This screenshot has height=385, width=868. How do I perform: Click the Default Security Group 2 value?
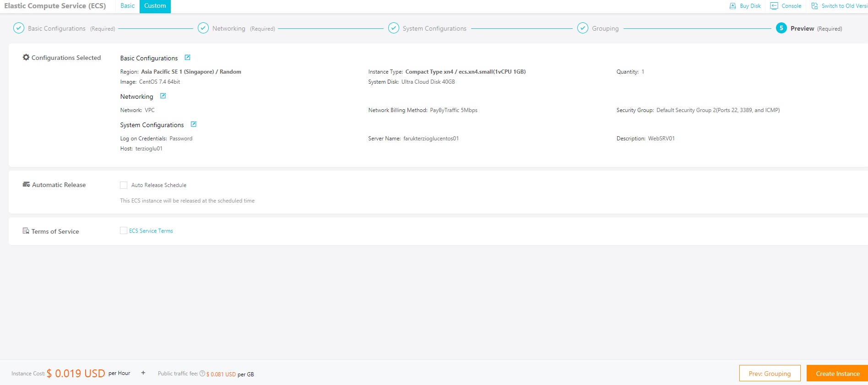(718, 110)
